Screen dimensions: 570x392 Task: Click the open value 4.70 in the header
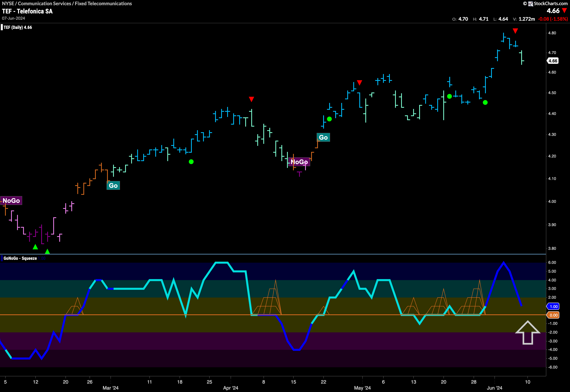coord(463,19)
